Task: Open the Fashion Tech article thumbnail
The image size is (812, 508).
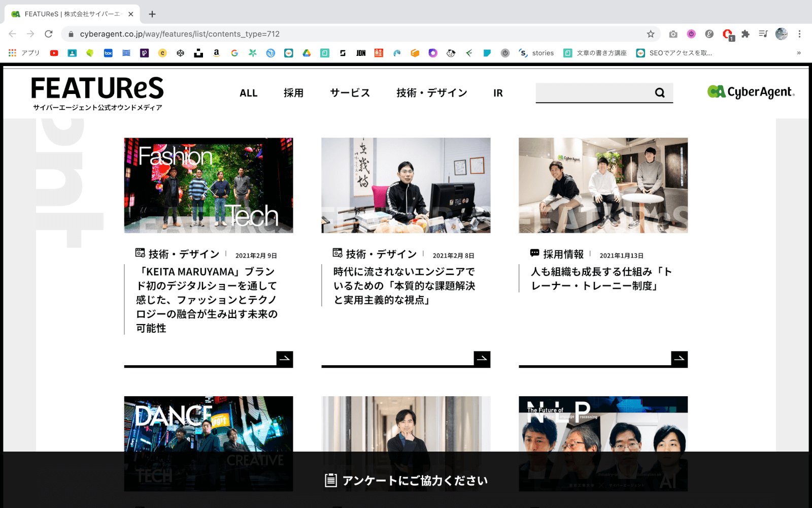Action: (x=209, y=185)
